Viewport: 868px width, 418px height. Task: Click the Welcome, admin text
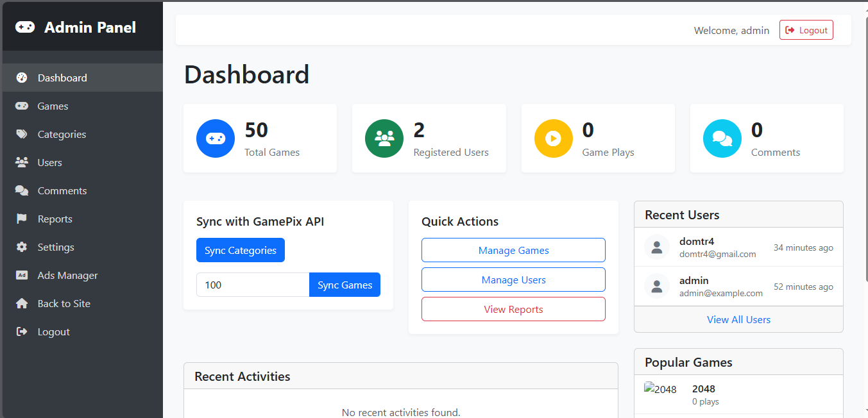(732, 30)
